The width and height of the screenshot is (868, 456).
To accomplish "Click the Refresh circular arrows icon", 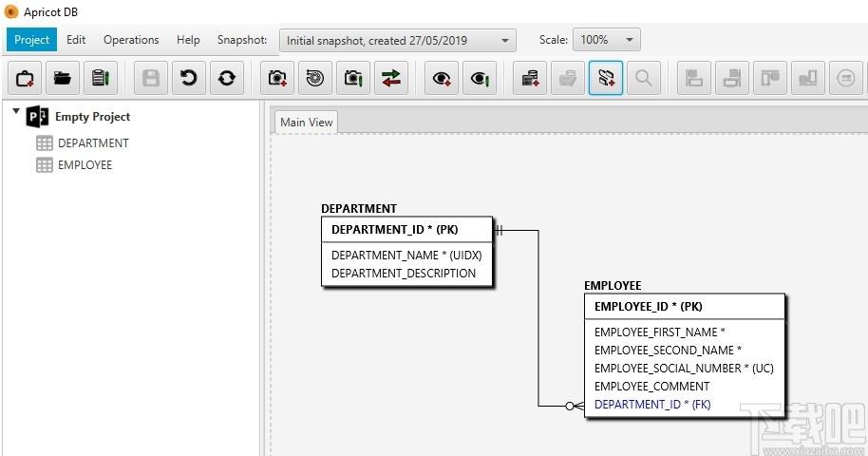I will click(226, 78).
